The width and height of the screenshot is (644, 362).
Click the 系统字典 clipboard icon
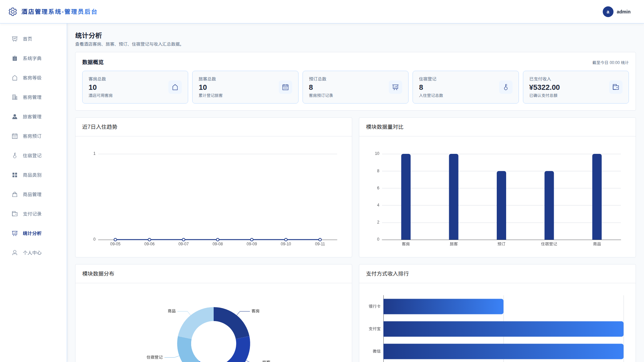tap(15, 58)
